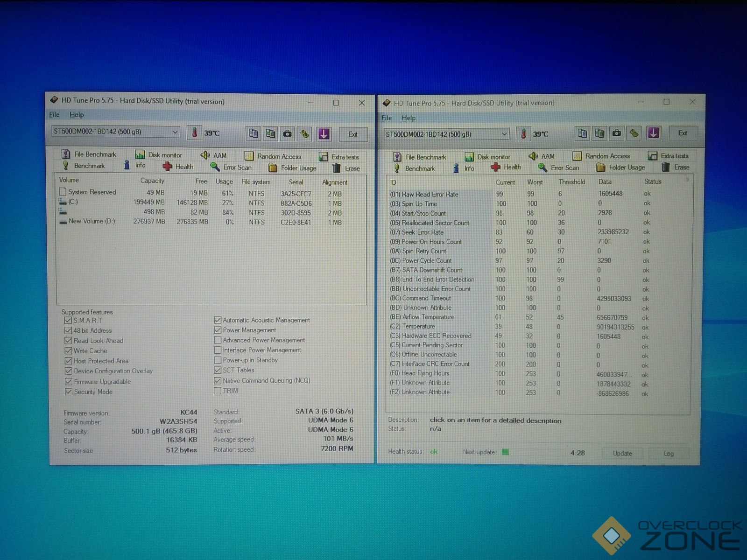Open Erase tab in right window
Screen dimensions: 747x560
(x=676, y=167)
